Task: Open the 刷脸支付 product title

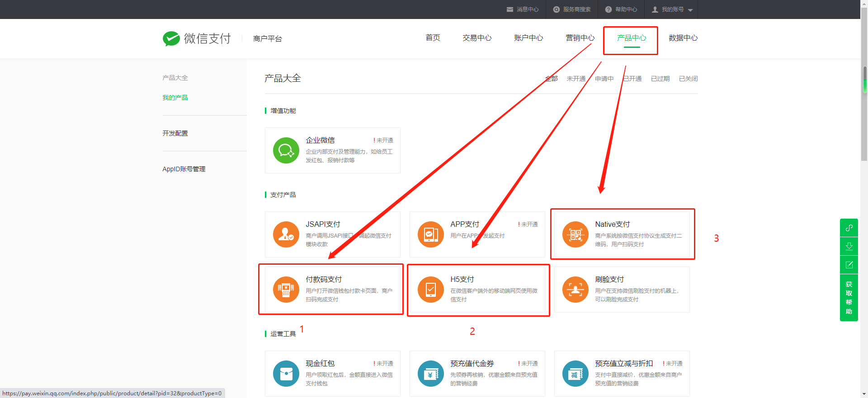Action: [609, 279]
